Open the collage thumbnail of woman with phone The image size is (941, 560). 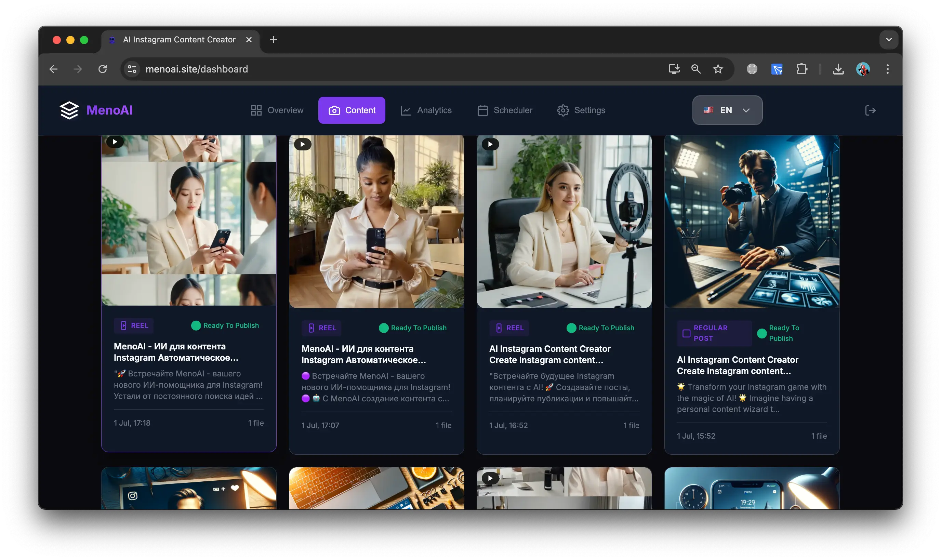click(189, 221)
